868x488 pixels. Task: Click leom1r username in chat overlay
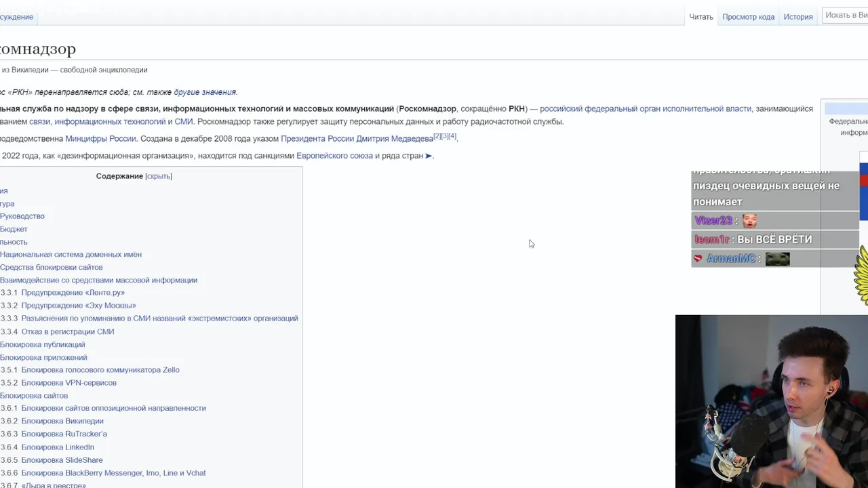pyautogui.click(x=712, y=240)
